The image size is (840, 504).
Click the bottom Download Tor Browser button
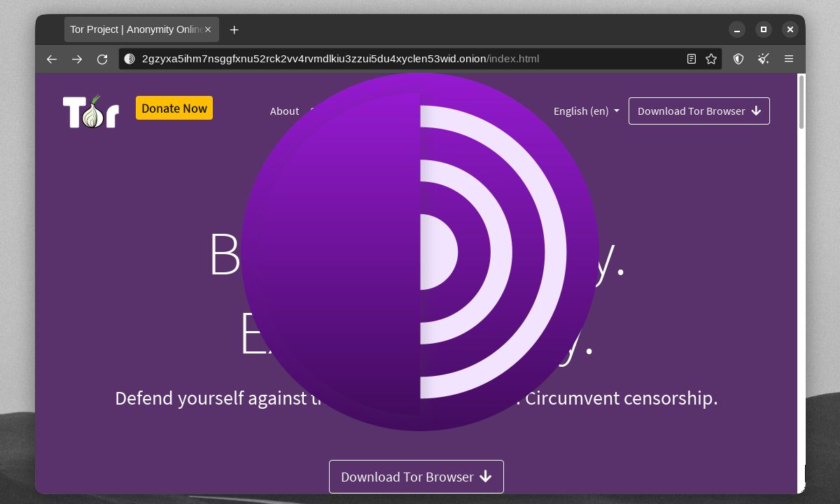(x=416, y=477)
